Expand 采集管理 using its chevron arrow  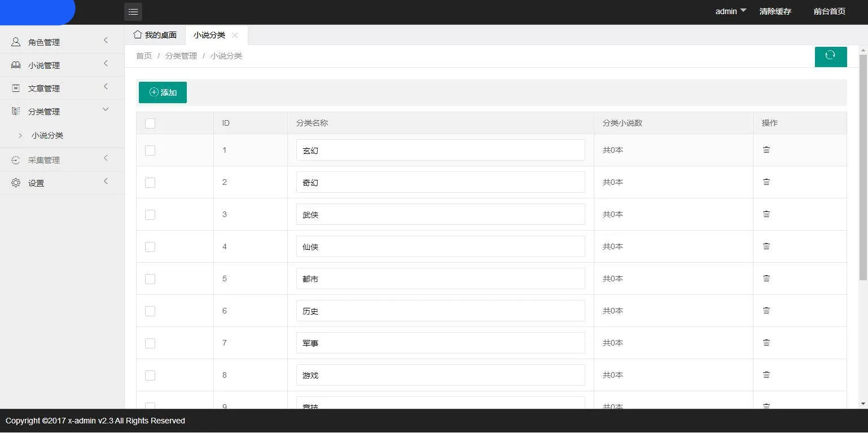(x=106, y=158)
